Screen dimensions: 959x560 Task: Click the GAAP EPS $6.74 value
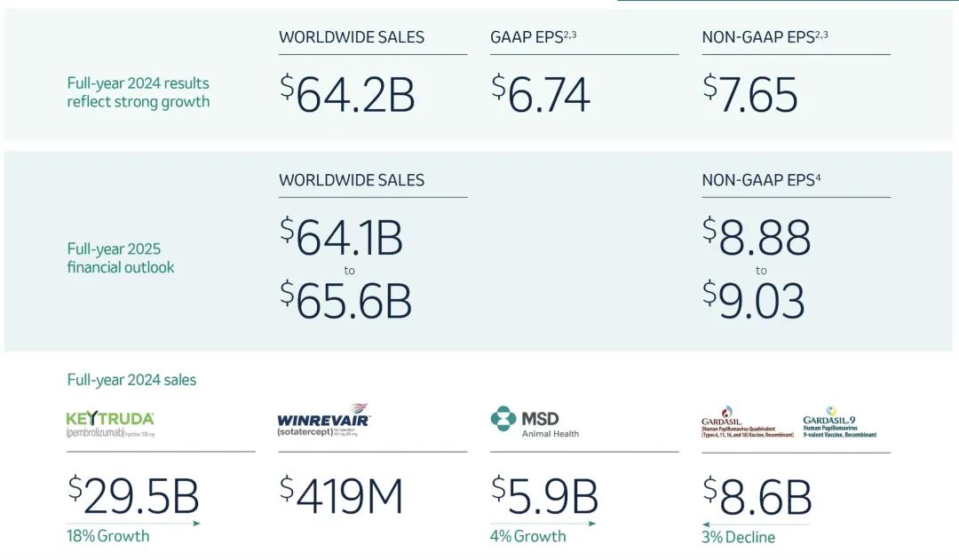click(541, 95)
